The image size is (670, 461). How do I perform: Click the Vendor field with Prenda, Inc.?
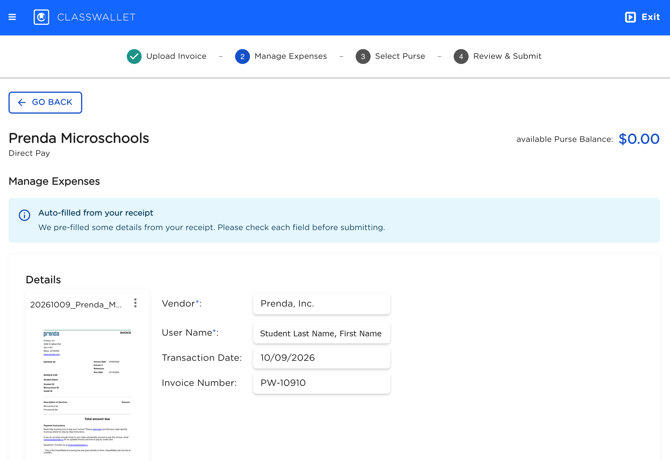point(321,304)
